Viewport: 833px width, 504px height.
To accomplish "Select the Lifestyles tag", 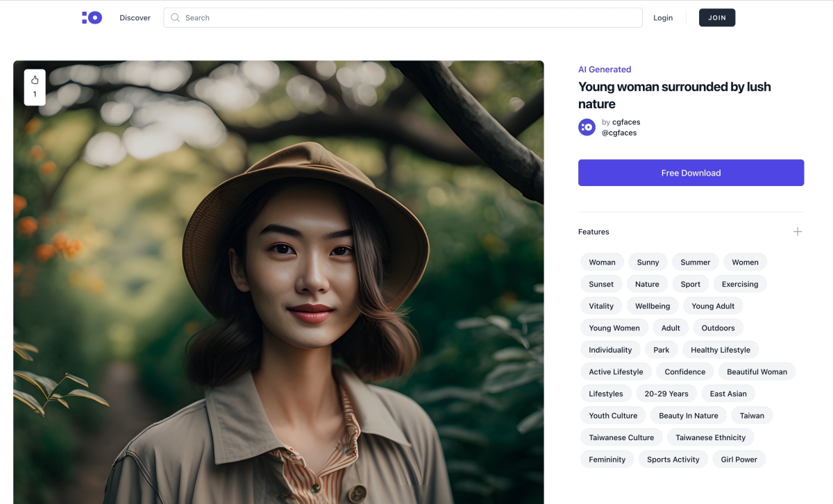I will [606, 394].
